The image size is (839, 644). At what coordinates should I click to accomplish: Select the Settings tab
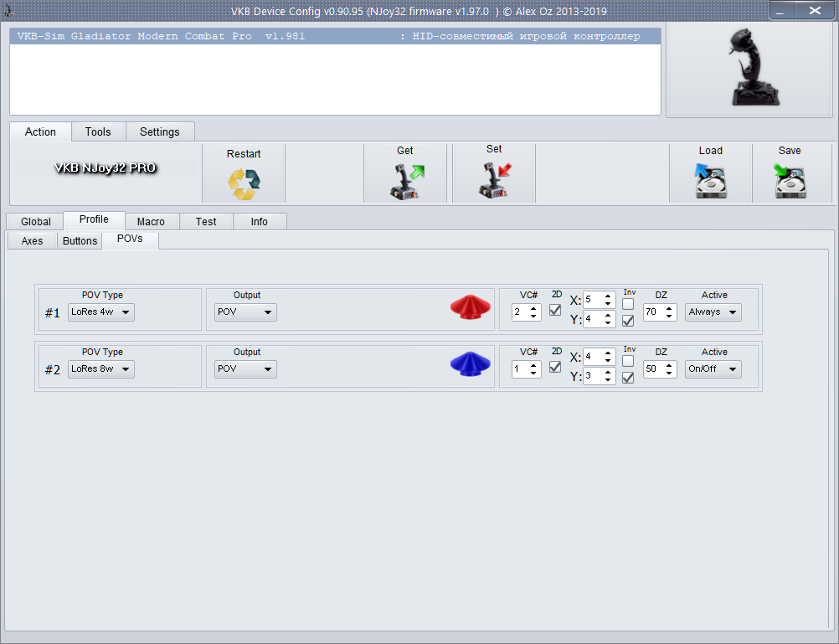159,132
